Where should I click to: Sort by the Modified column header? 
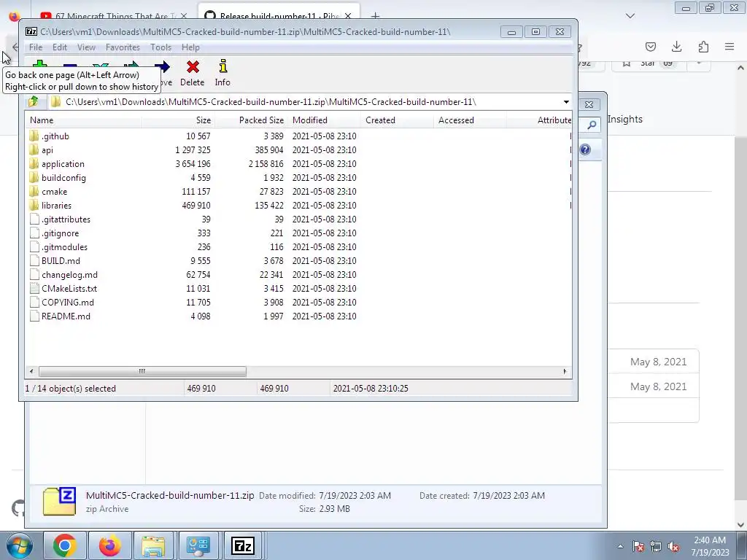click(x=324, y=120)
